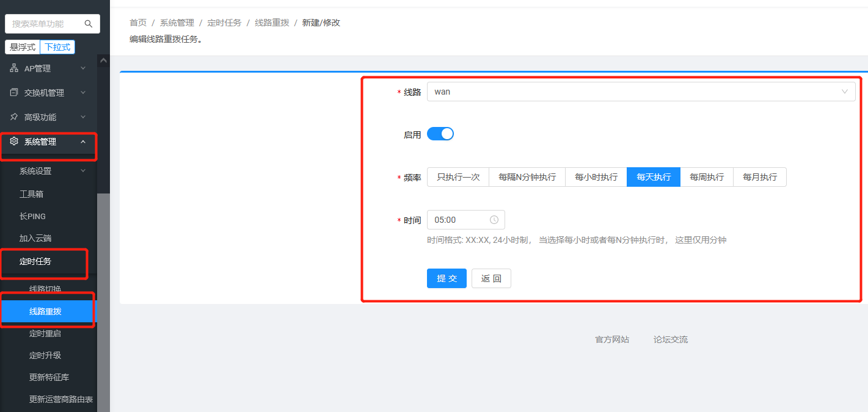Choose 每隔N分钟执行 frequency
The image size is (868, 412).
pos(527,177)
